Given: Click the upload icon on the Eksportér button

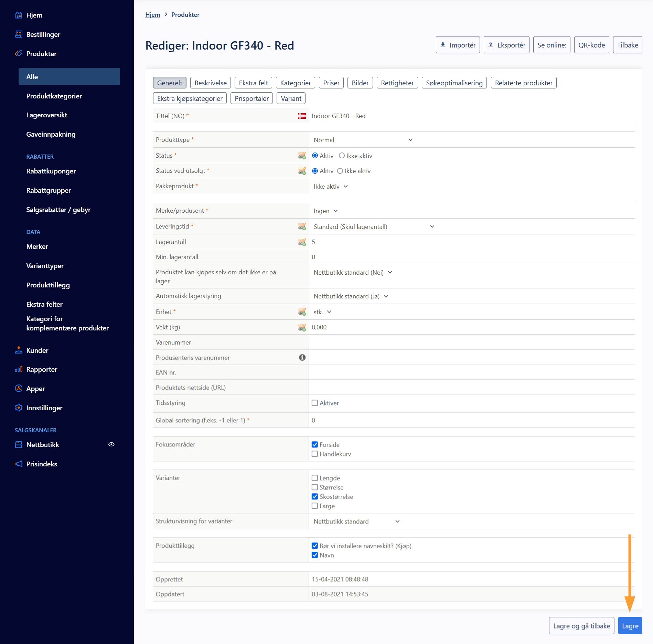Looking at the screenshot, I should pyautogui.click(x=491, y=45).
